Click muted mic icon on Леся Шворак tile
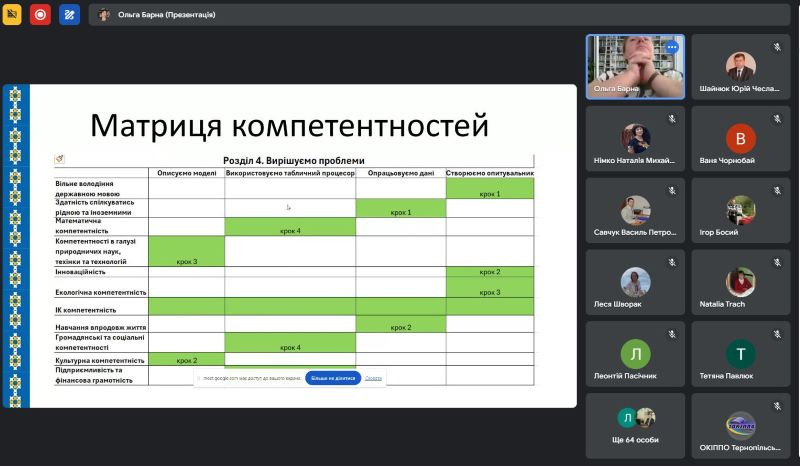Image resolution: width=800 pixels, height=466 pixels. 672,262
